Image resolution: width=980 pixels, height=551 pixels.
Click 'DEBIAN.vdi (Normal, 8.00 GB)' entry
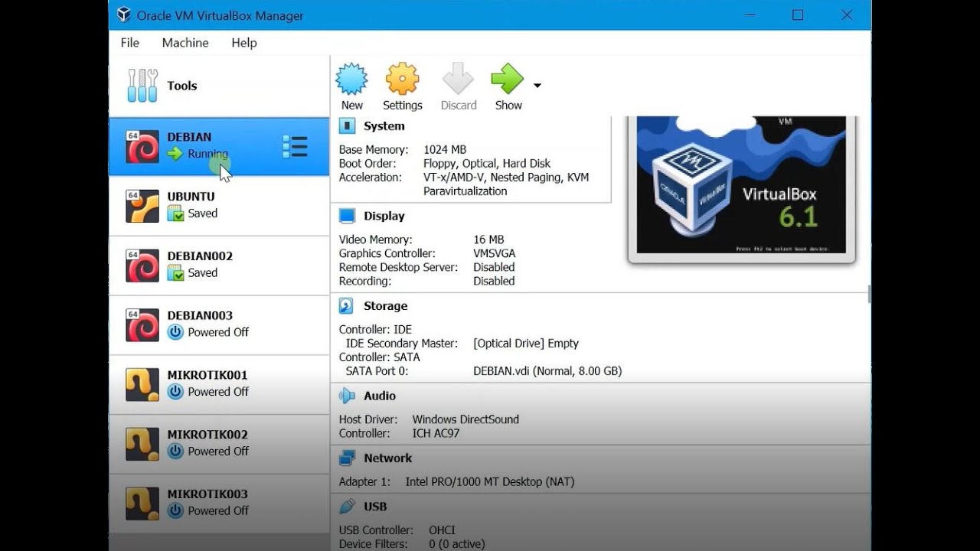click(547, 371)
